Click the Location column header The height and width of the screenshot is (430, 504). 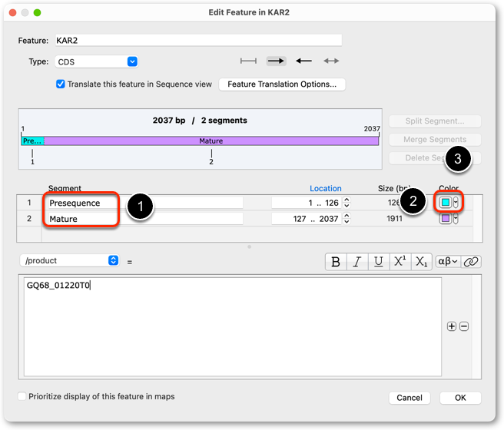pyautogui.click(x=325, y=188)
